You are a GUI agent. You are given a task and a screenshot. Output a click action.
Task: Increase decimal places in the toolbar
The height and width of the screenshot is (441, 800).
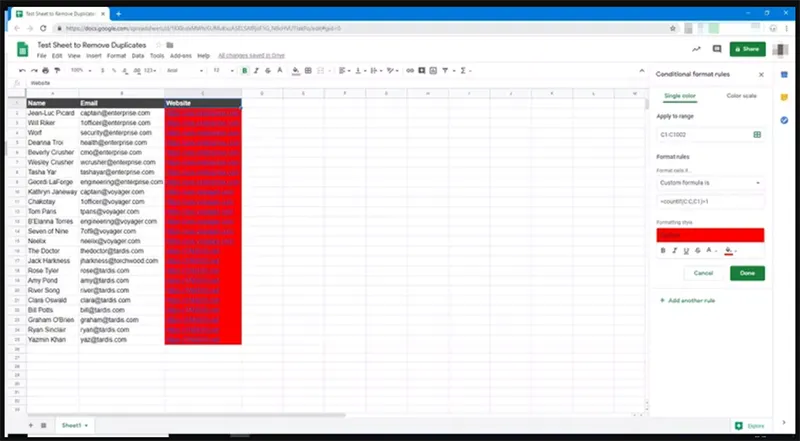(136, 70)
